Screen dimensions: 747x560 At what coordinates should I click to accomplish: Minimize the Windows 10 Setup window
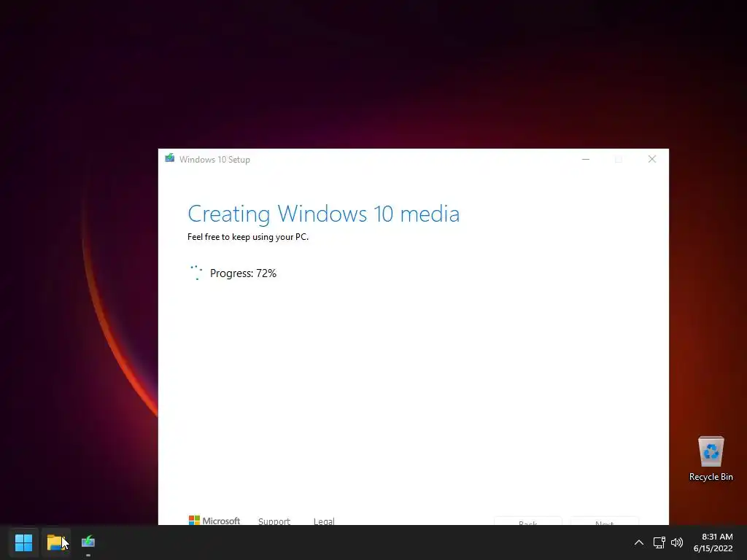[586, 159]
